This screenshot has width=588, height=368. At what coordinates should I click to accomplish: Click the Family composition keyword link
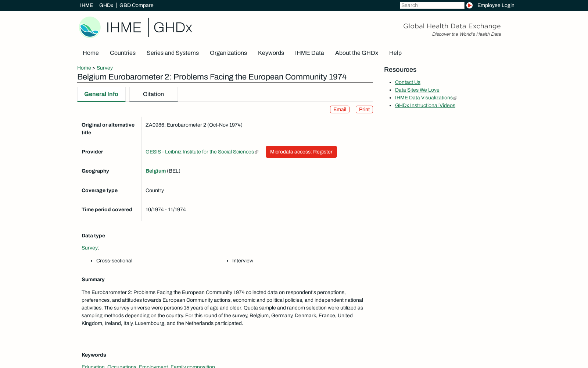tap(193, 366)
